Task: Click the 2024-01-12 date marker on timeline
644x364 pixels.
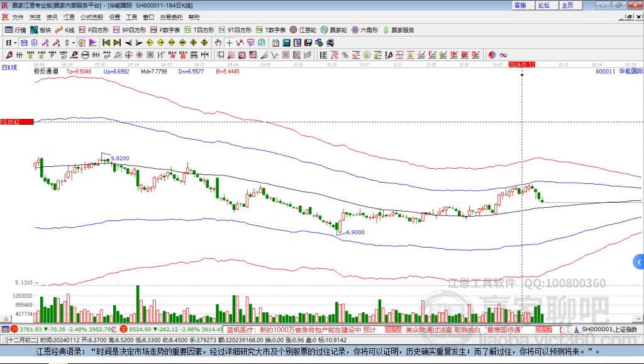Action: [521, 64]
